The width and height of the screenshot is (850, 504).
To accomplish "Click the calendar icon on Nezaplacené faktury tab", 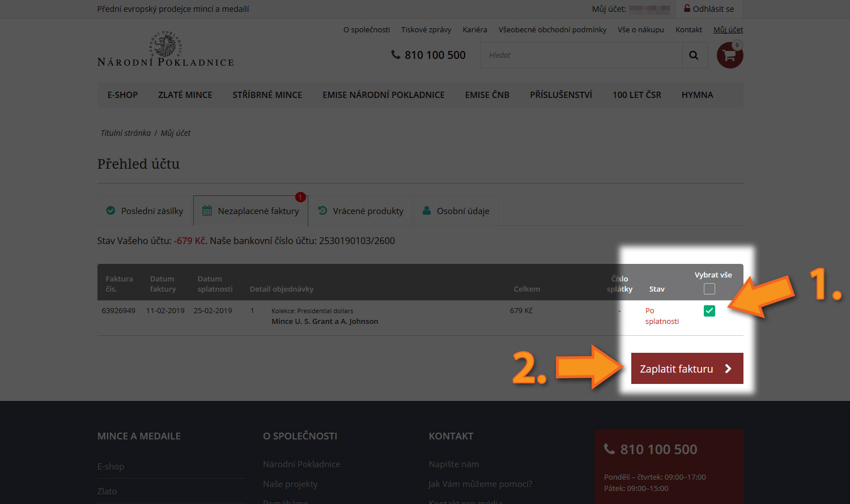I will 207,211.
